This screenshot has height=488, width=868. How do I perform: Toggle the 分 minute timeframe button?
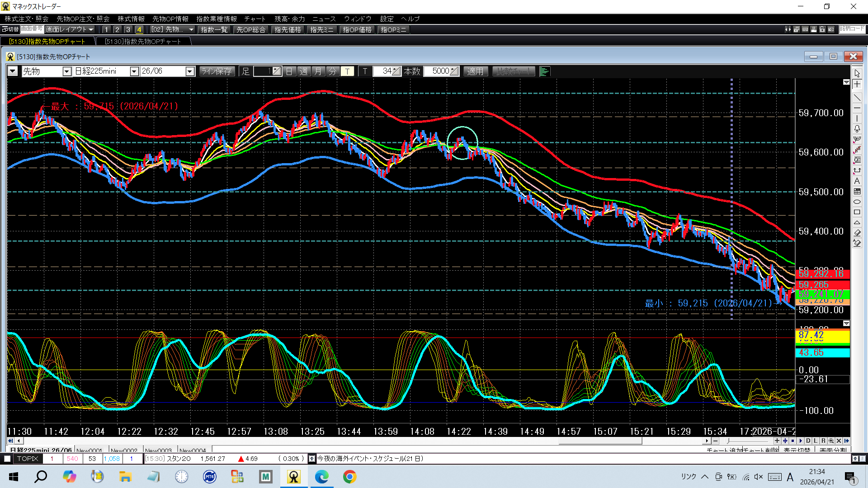click(332, 71)
